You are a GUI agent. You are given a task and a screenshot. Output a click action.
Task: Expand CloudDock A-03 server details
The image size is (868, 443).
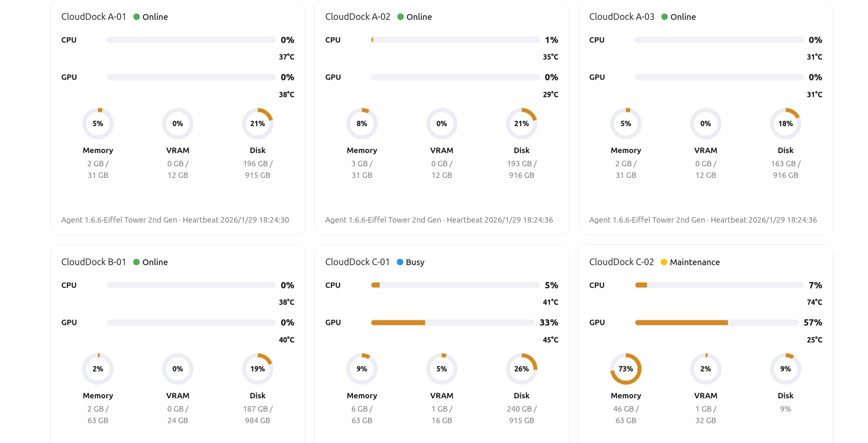tap(621, 16)
